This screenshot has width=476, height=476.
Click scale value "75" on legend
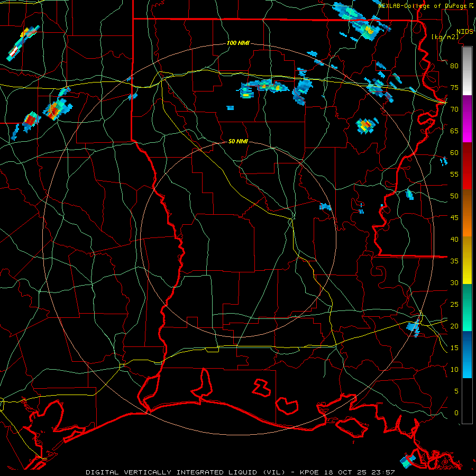tap(454, 88)
